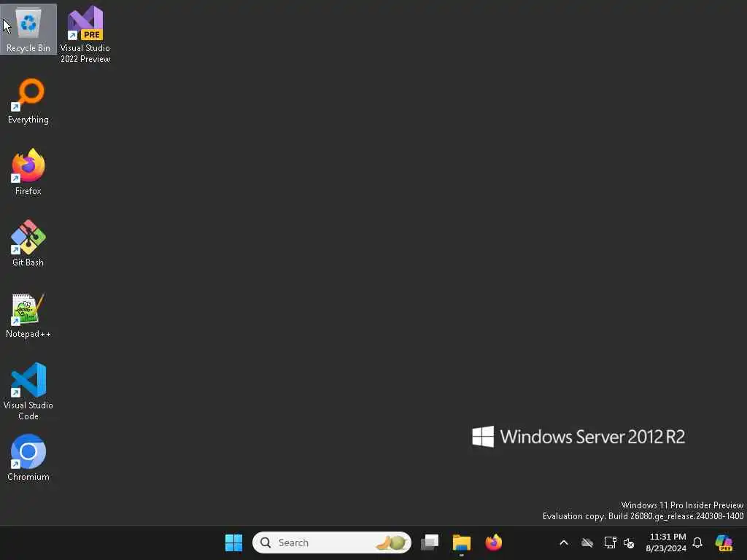Select the Visual Studio 2022 Preview shortcut

pyautogui.click(x=85, y=34)
